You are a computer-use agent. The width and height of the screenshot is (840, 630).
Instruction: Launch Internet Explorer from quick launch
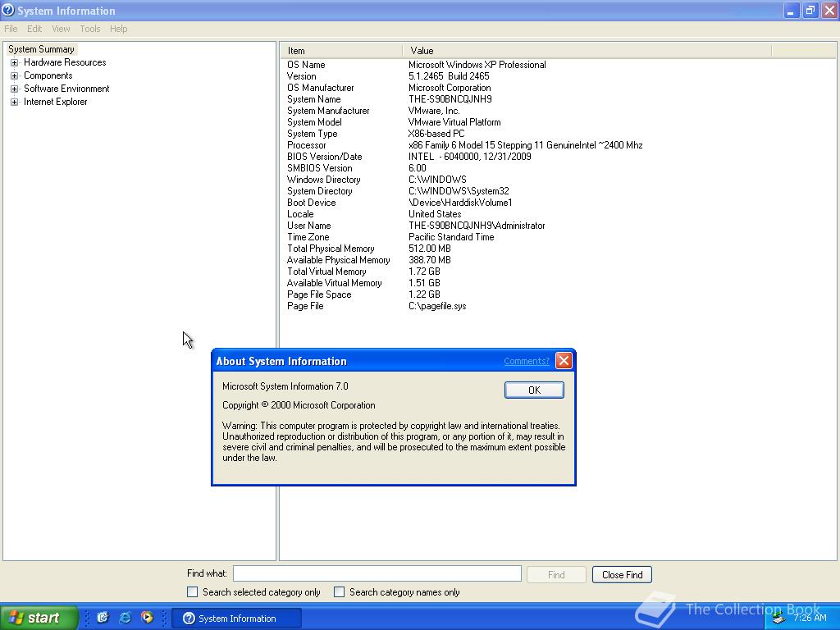point(125,618)
